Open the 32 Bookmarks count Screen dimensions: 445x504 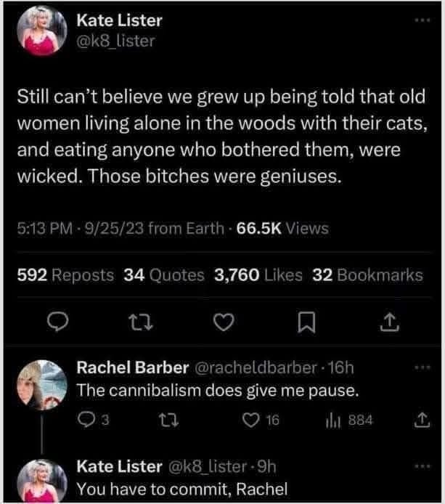367,275
